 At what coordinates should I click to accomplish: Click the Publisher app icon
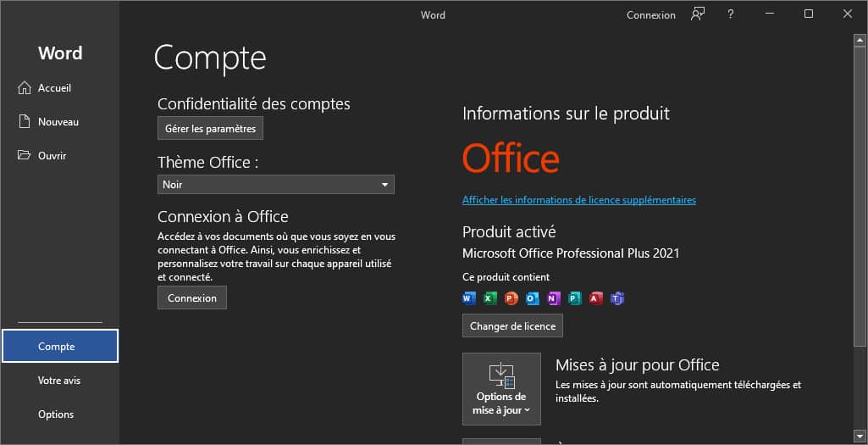575,298
